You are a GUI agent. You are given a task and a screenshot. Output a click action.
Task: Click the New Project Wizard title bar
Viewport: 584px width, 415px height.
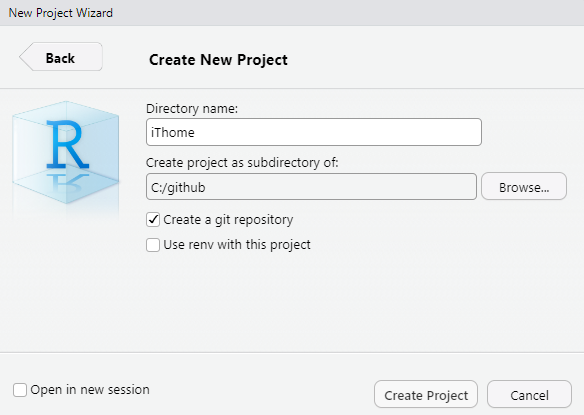point(292,13)
